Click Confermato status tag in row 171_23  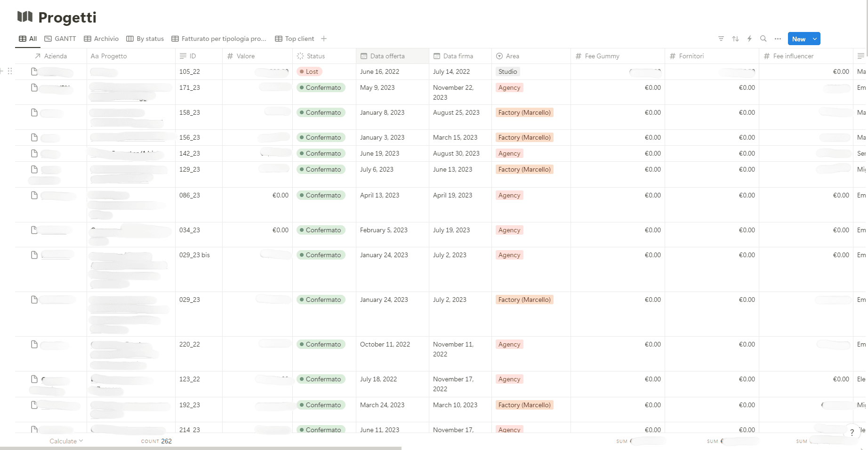point(321,87)
